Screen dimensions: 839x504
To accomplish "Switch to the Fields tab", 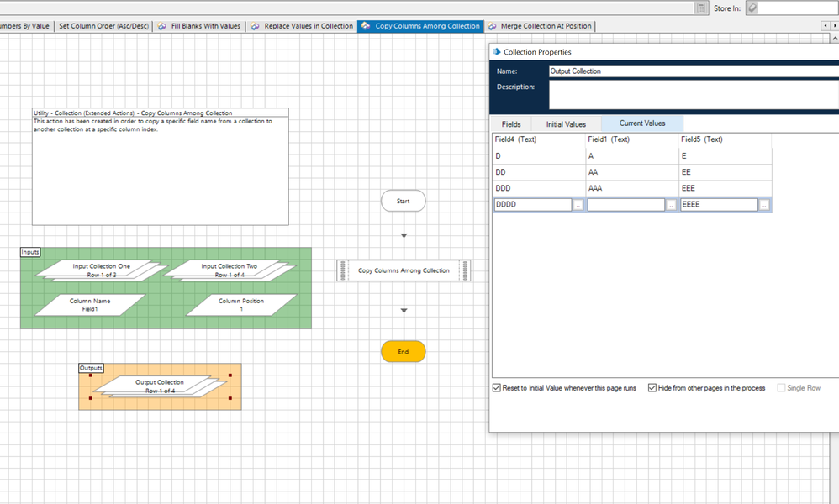I will (511, 124).
